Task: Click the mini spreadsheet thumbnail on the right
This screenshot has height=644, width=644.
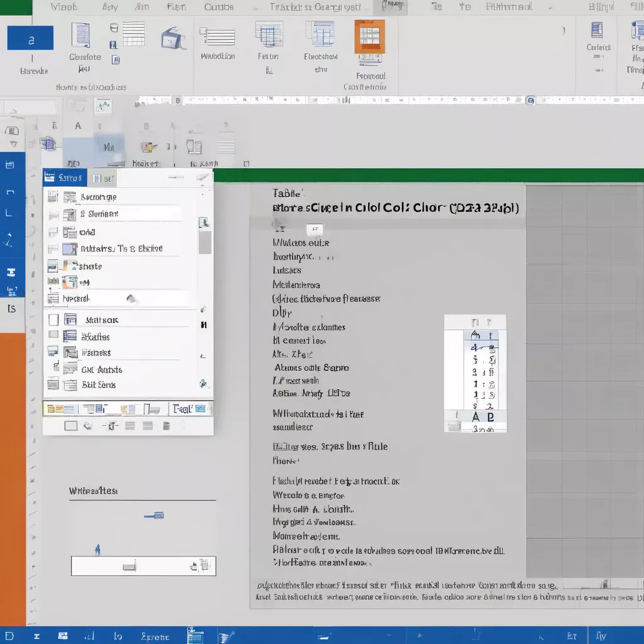Action: point(475,371)
